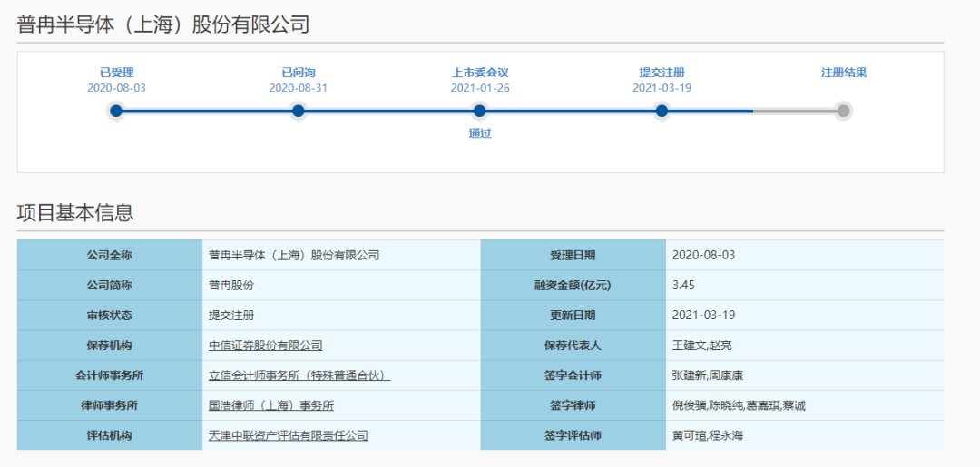The width and height of the screenshot is (980, 467).
Task: Click the 受理日期 header cell
Action: coord(573,256)
